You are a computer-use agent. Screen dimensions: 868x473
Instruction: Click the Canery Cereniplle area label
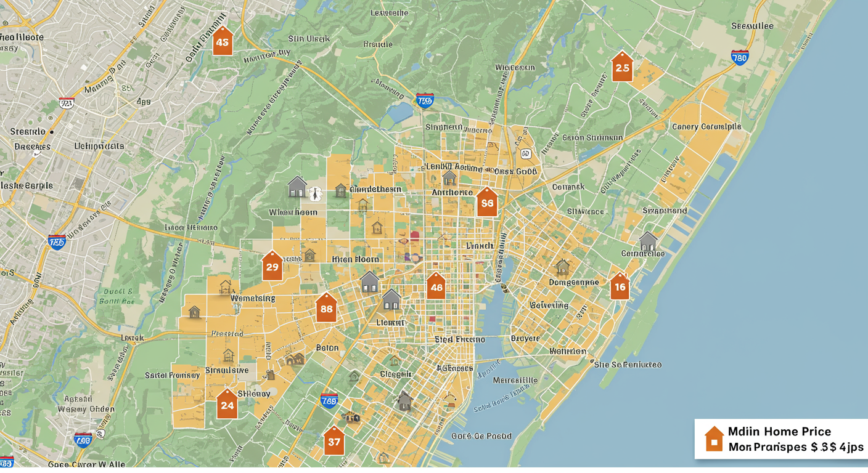tap(706, 126)
